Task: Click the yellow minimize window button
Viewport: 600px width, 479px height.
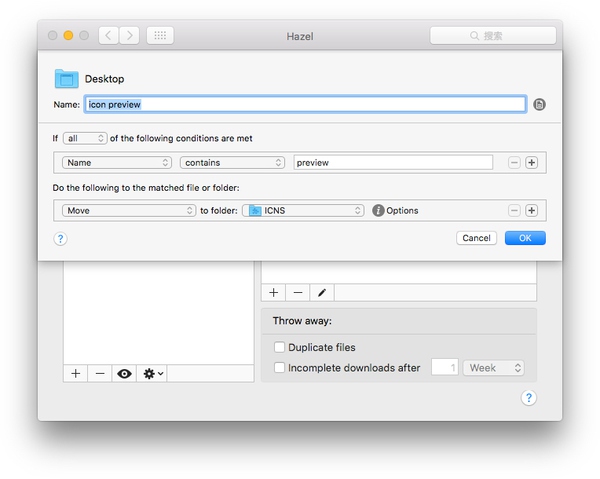Action: point(68,36)
